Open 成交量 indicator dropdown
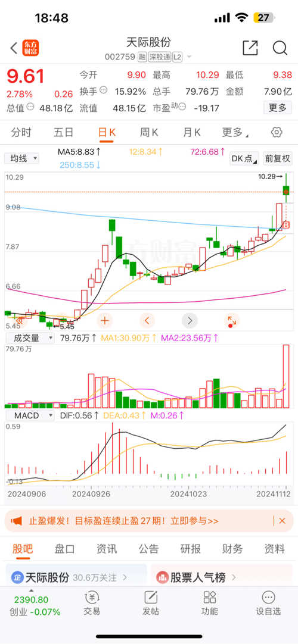The image size is (298, 644). [29, 338]
